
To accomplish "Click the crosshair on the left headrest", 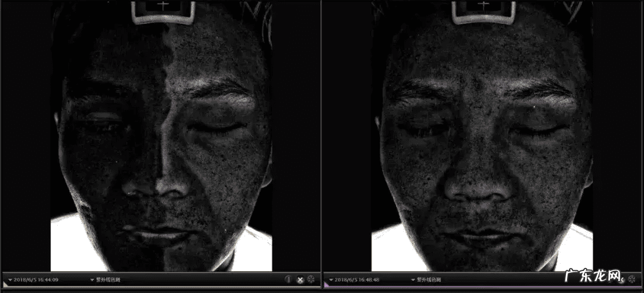I will (162, 5).
